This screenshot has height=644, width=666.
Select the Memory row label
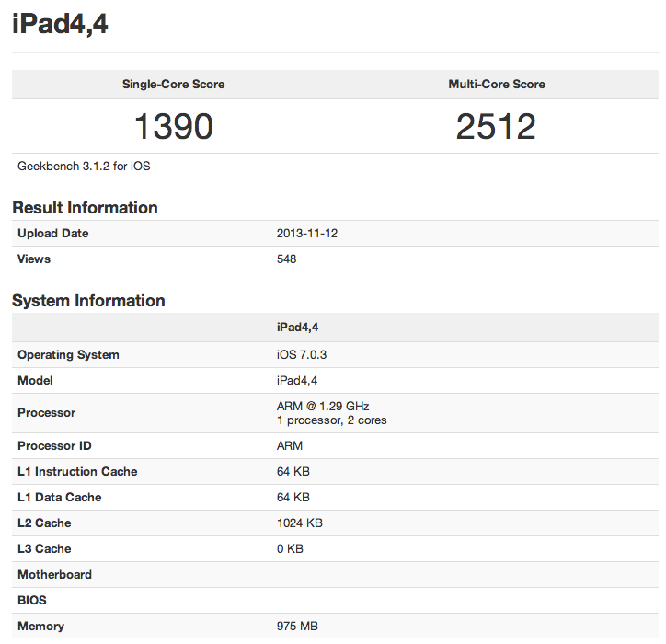(40, 627)
